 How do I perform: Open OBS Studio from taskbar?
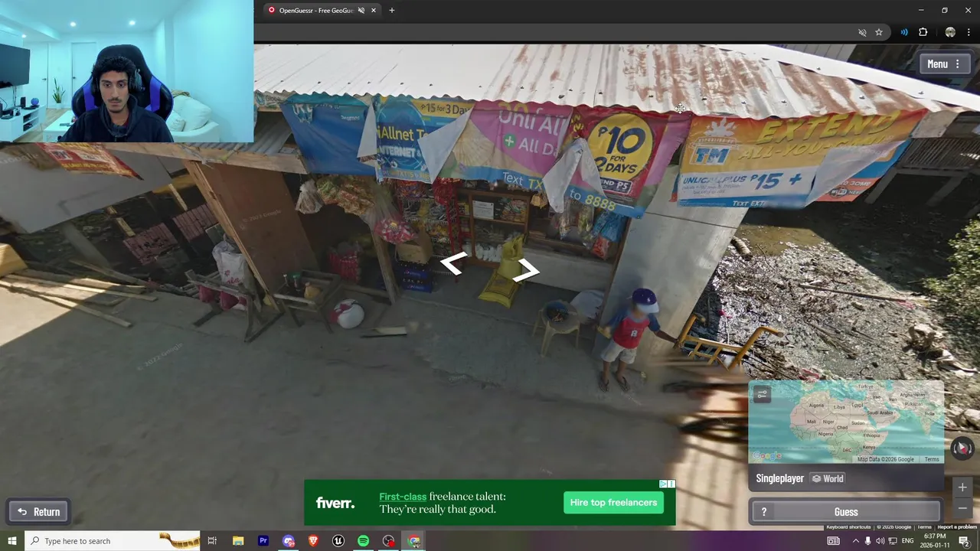[x=389, y=541]
